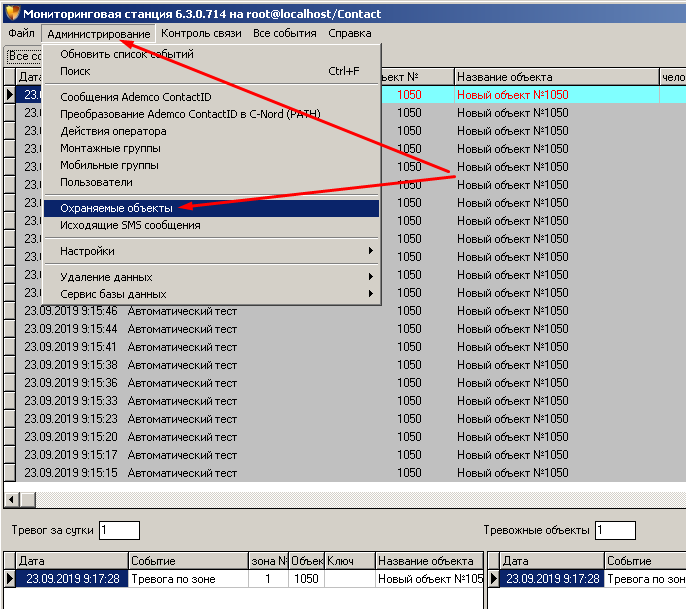Click the Дата header in alarms table
This screenshot has width=686, height=609.
click(x=72, y=561)
